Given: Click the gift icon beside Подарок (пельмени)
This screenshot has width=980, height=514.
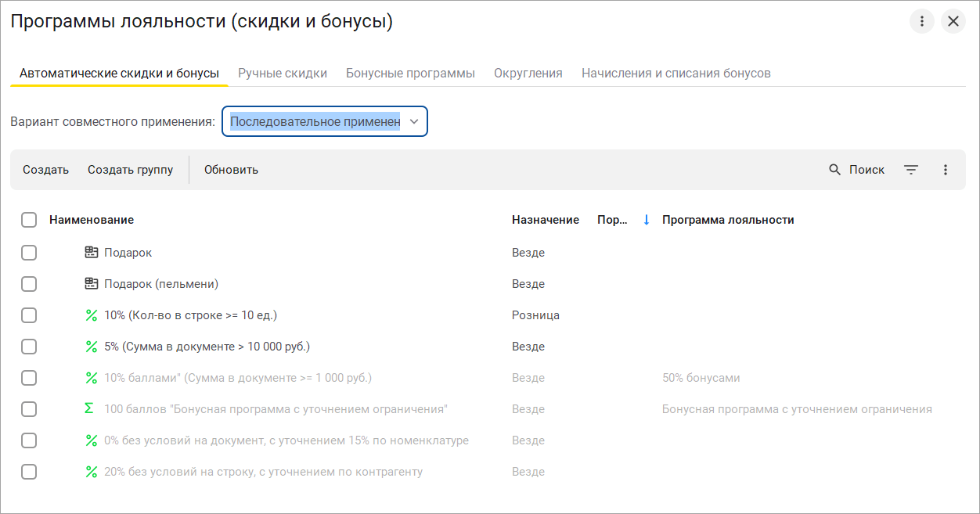Looking at the screenshot, I should [91, 284].
